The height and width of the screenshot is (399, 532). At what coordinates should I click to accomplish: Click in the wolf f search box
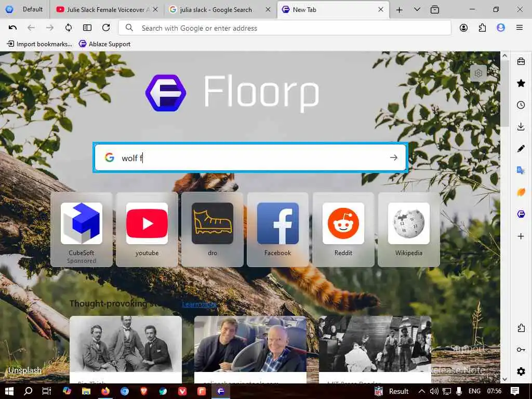pos(250,157)
